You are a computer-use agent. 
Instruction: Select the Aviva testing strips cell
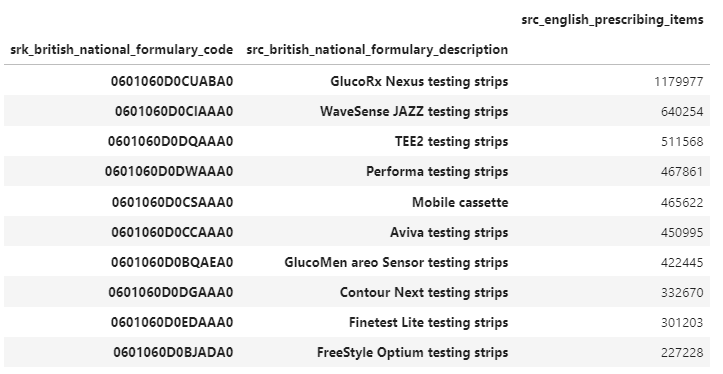449,232
